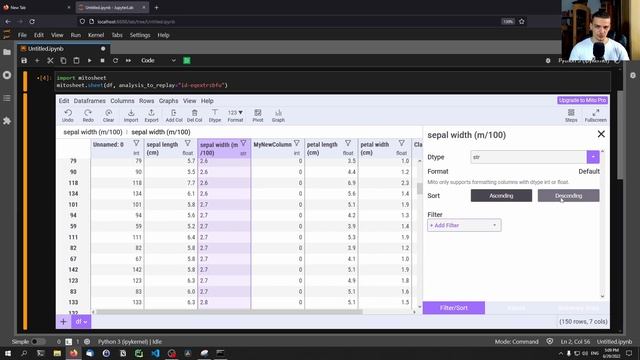Image resolution: width=640 pixels, height=360 pixels.
Task: Restart the kernel with the refresh icon
Action: [116, 60]
